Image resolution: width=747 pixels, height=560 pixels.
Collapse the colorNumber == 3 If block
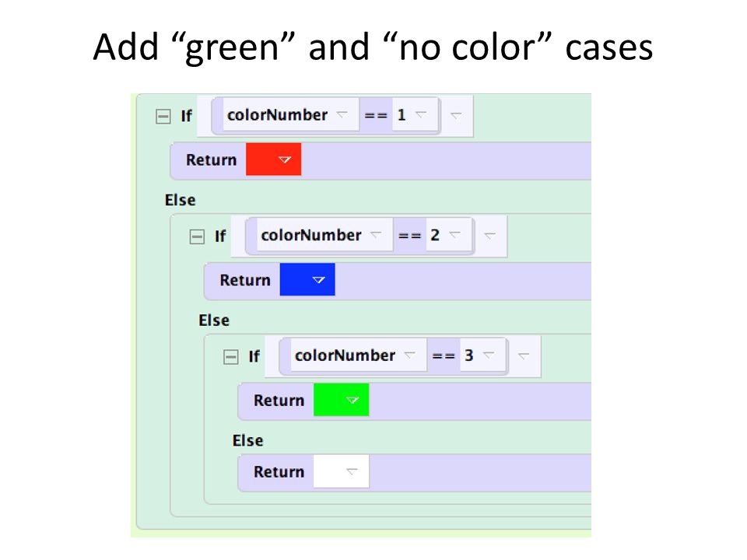click(230, 357)
